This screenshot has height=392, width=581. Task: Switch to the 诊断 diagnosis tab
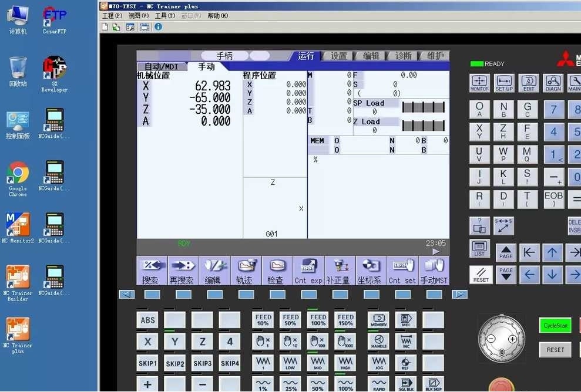pos(403,56)
